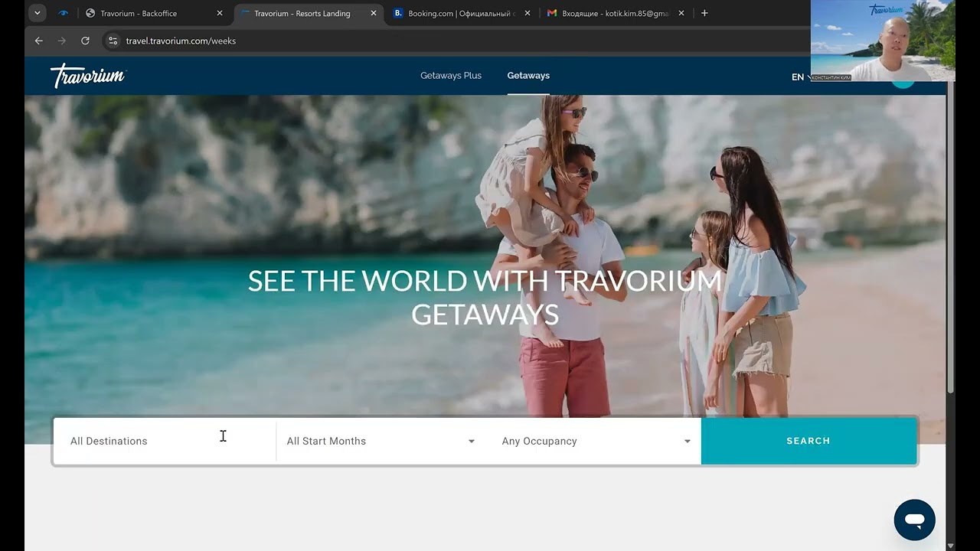Click the Travorium logo
This screenshot has height=551, width=980.
point(88,75)
